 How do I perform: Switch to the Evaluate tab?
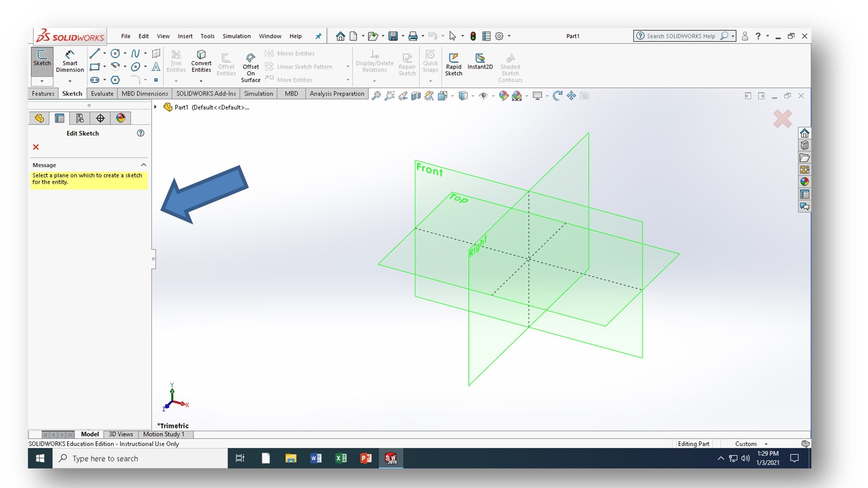pos(102,93)
